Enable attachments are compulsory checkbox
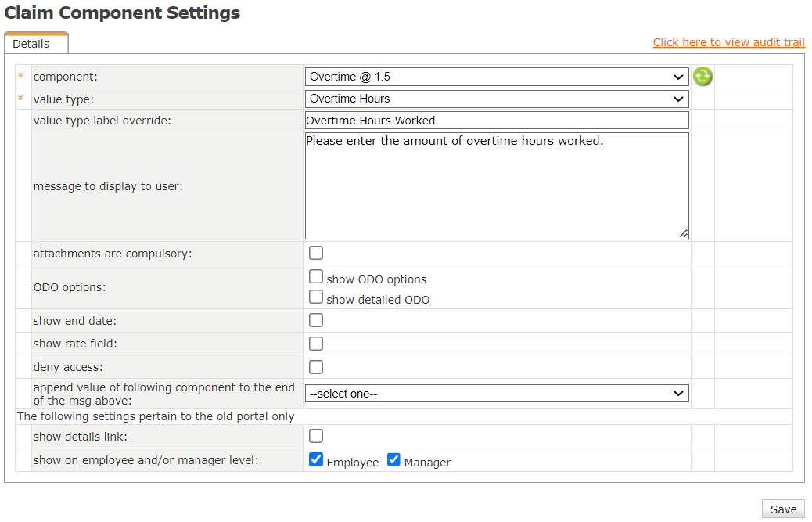 (316, 253)
